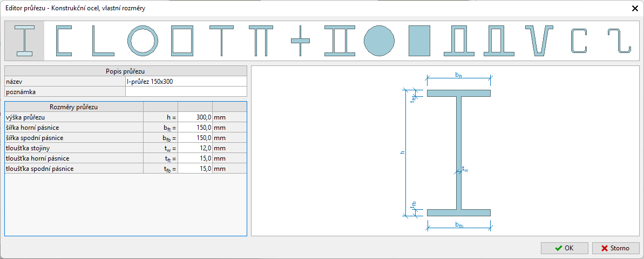Choose the T-section profile shape
This screenshot has width=644, height=259.
tap(221, 41)
